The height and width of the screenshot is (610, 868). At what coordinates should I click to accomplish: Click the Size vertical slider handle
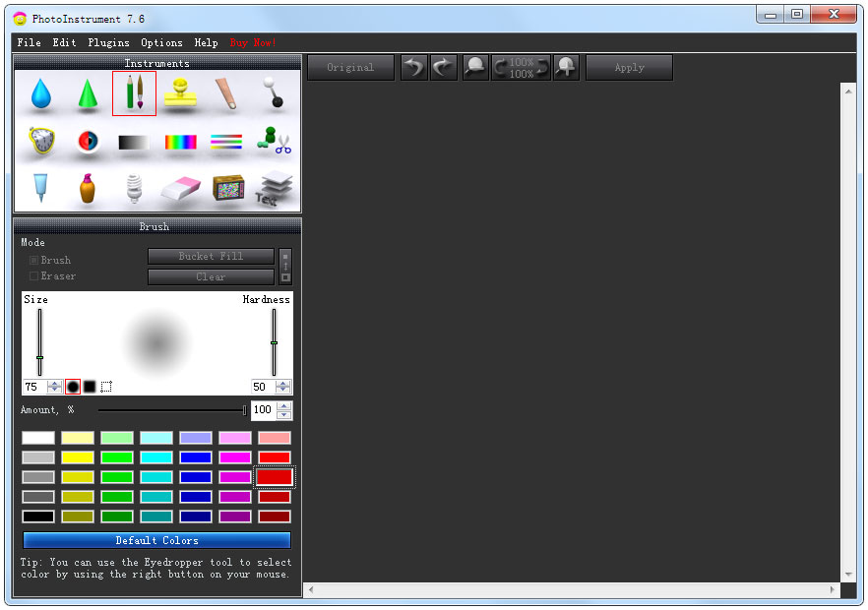tap(39, 357)
